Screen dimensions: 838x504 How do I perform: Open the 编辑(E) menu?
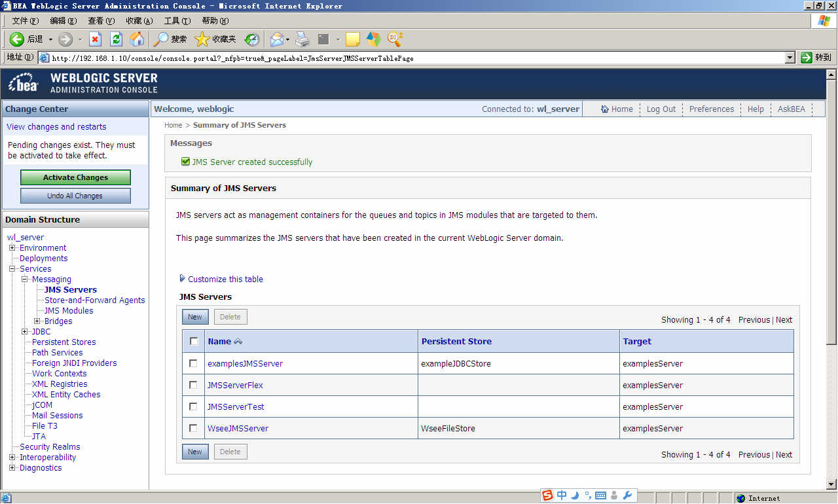coord(64,21)
